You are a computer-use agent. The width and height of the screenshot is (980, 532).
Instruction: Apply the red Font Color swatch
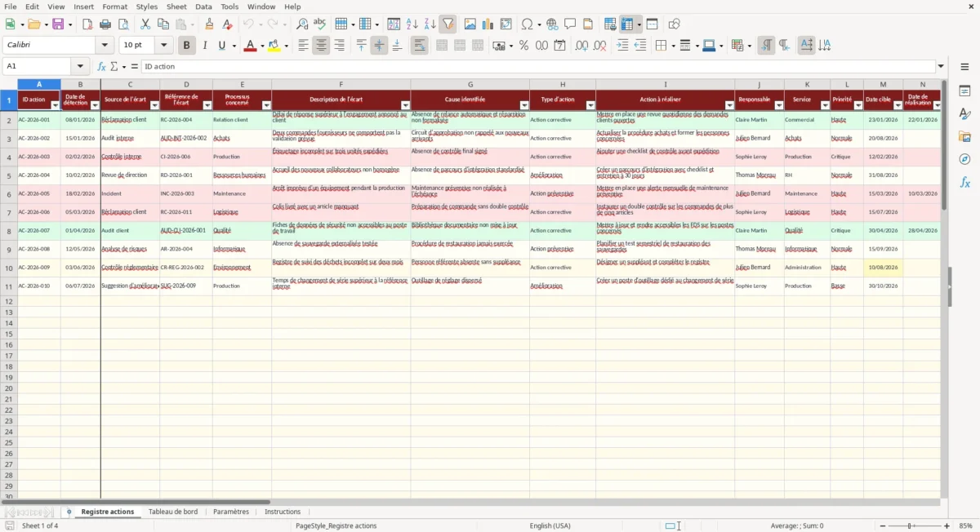pyautogui.click(x=250, y=46)
